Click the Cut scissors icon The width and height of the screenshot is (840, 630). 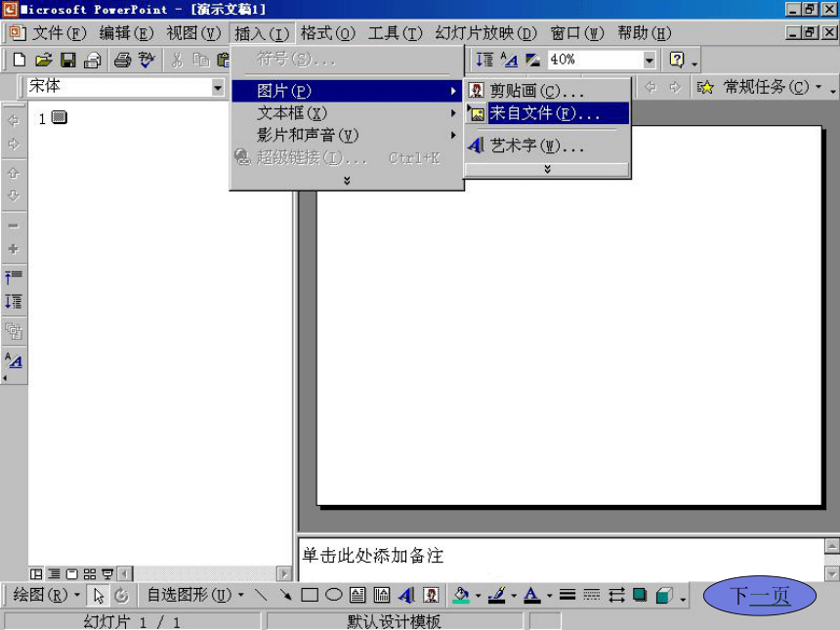coord(178,60)
